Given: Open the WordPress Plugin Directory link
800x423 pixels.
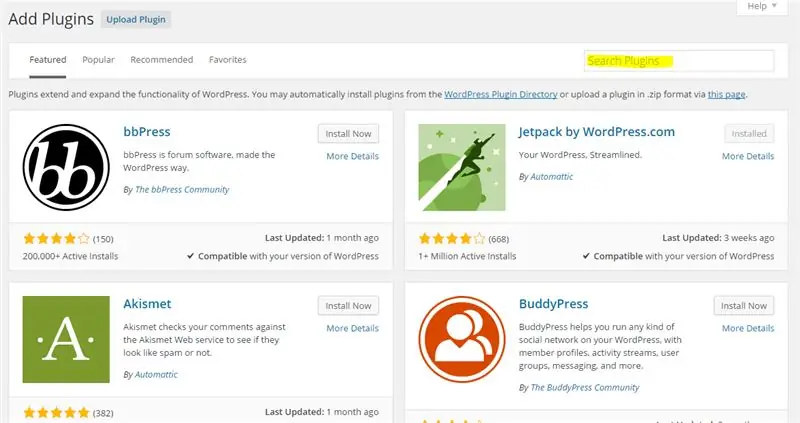Looking at the screenshot, I should coord(501,94).
